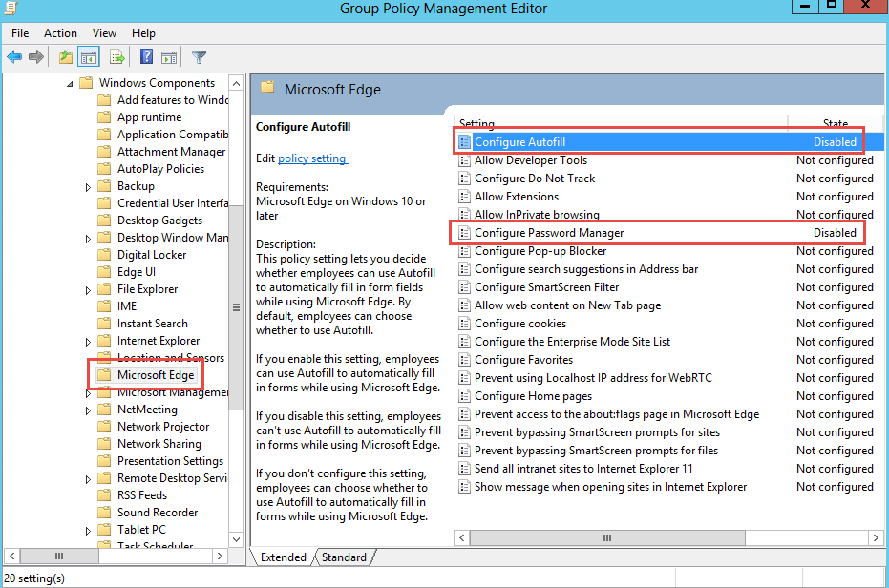Click tree pane scroll up arrow
This screenshot has height=588, width=889.
(x=237, y=83)
